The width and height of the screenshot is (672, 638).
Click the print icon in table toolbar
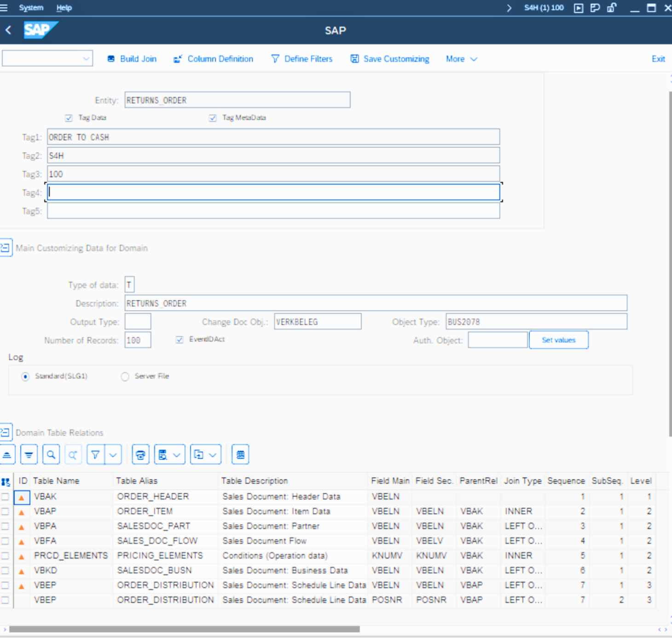(x=140, y=455)
